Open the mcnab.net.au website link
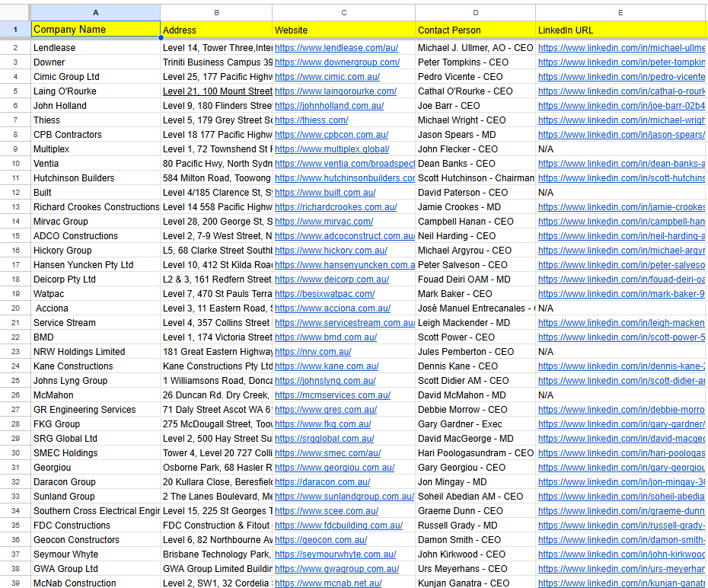 [328, 583]
